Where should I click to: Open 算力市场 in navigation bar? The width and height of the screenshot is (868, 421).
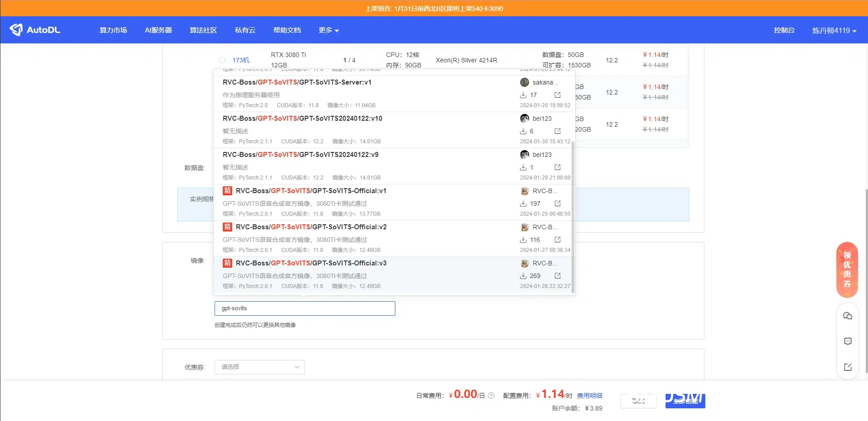click(113, 30)
